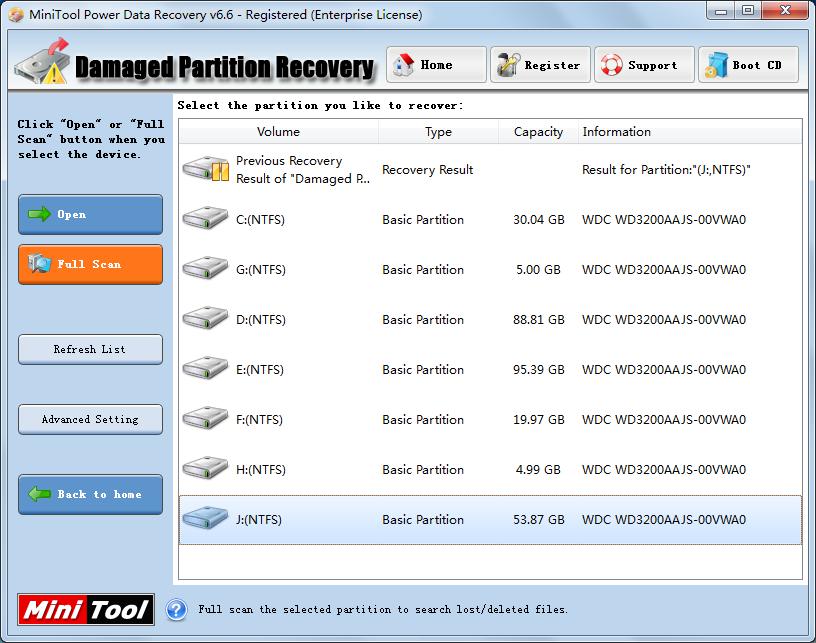Sort by the Volume column header
816x643 pixels.
click(278, 132)
